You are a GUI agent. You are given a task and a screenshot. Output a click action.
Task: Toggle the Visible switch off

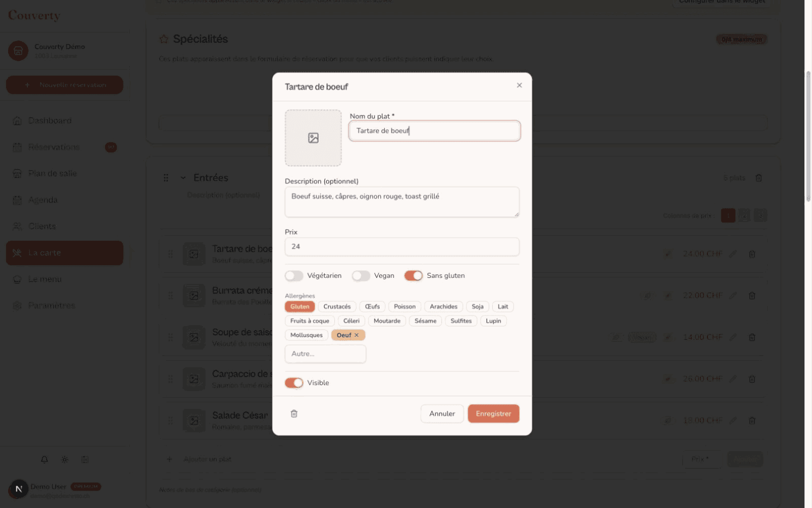(x=294, y=383)
